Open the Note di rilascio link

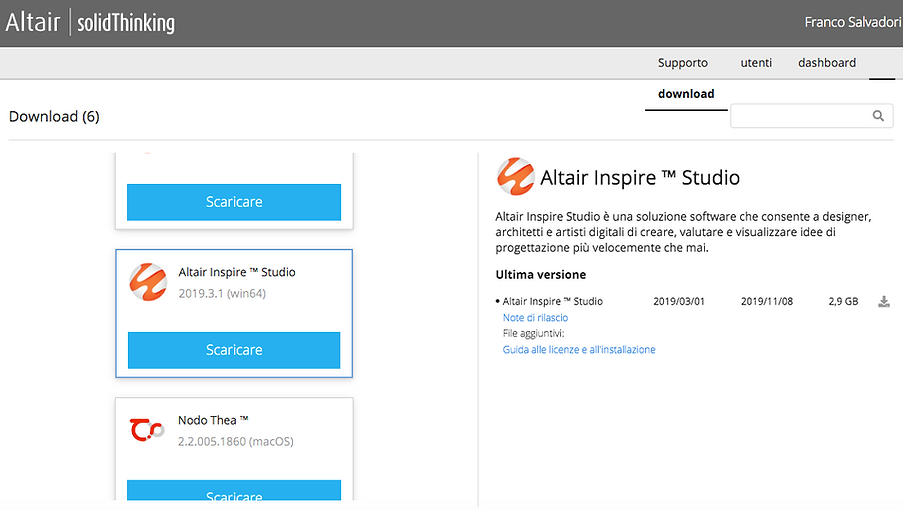[x=535, y=318]
